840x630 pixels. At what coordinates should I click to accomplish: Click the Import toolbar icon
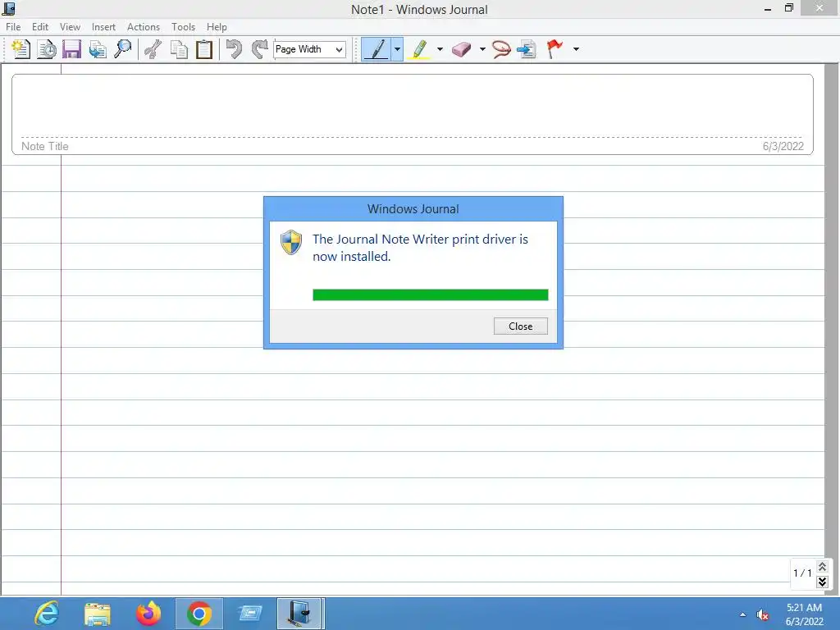click(98, 49)
